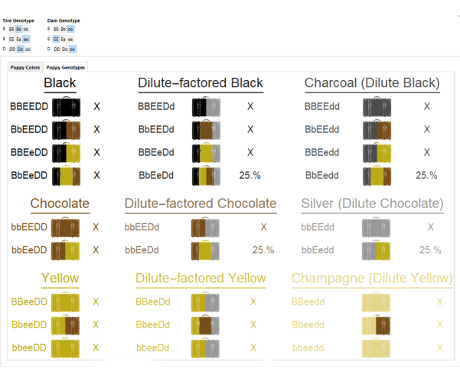Click the BbEedd charcoal dog icon
Screen dimensions: 460x388
point(377,175)
